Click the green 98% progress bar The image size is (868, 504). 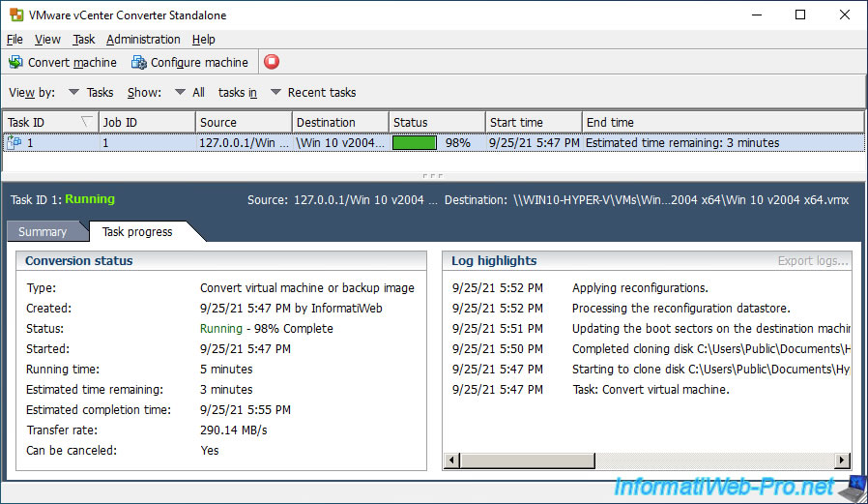click(414, 143)
